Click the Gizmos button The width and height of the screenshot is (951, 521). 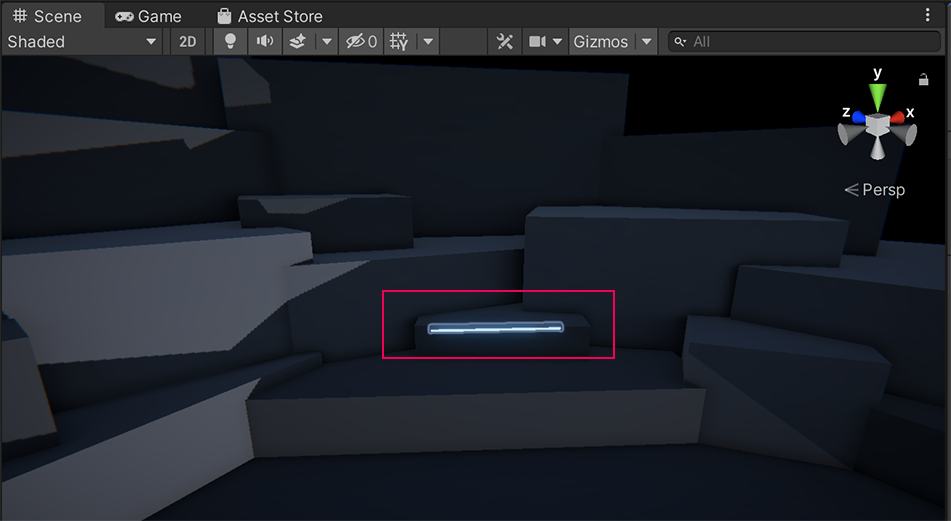click(600, 41)
